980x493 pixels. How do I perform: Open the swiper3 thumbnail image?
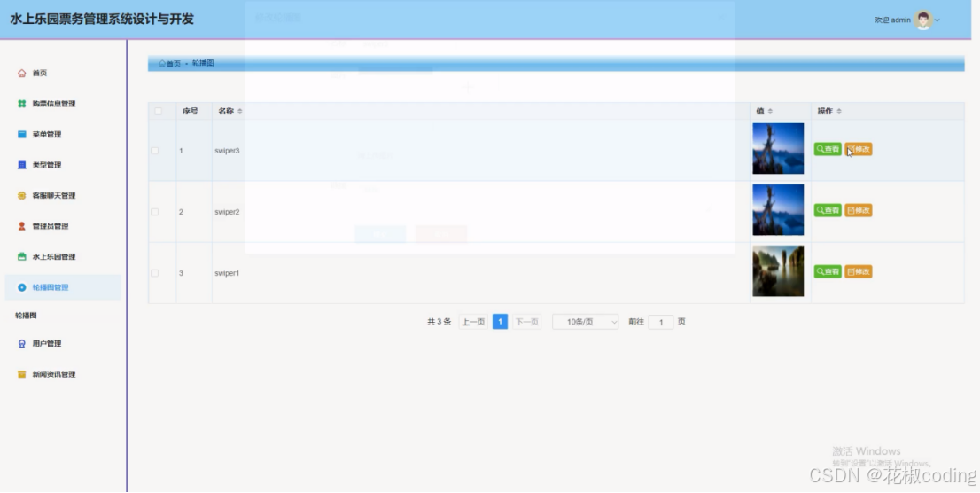click(778, 149)
